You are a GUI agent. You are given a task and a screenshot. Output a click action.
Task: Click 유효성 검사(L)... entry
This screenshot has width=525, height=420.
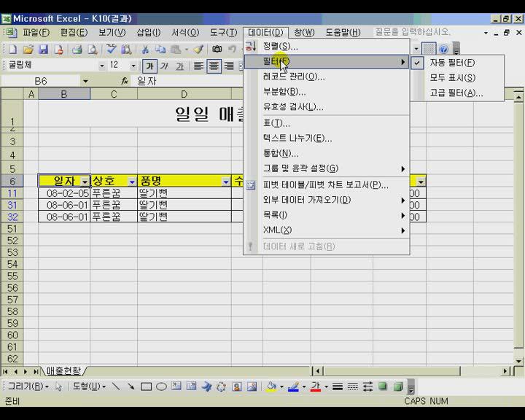click(x=327, y=107)
